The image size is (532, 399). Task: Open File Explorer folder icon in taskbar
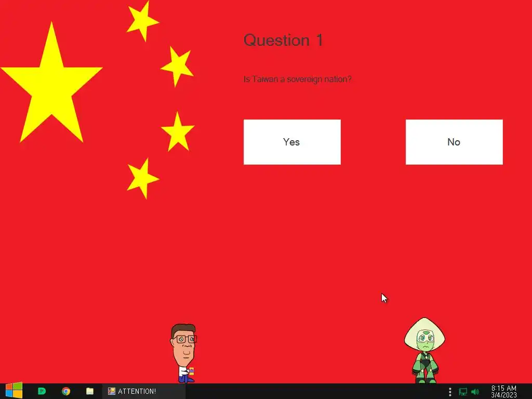89,391
